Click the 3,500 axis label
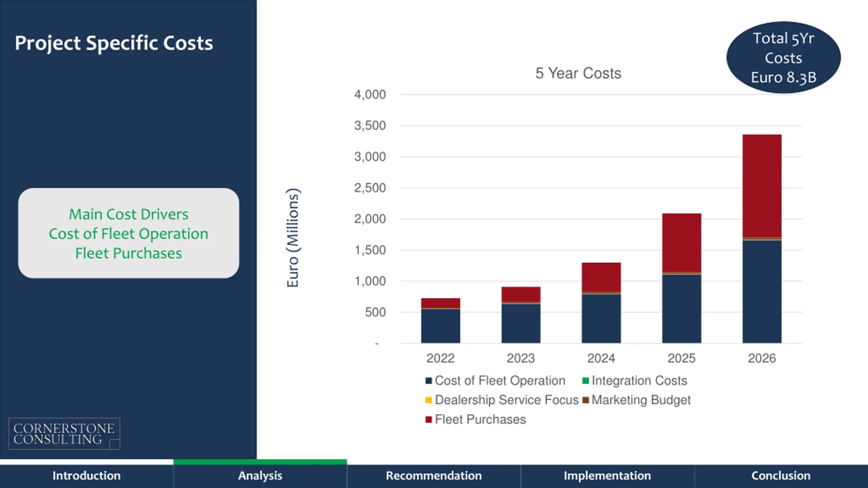This screenshot has width=868, height=488. (x=370, y=126)
